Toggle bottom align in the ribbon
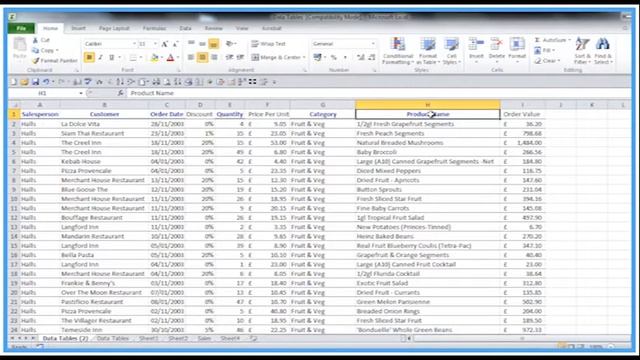640x360 pixels. [x=213, y=44]
